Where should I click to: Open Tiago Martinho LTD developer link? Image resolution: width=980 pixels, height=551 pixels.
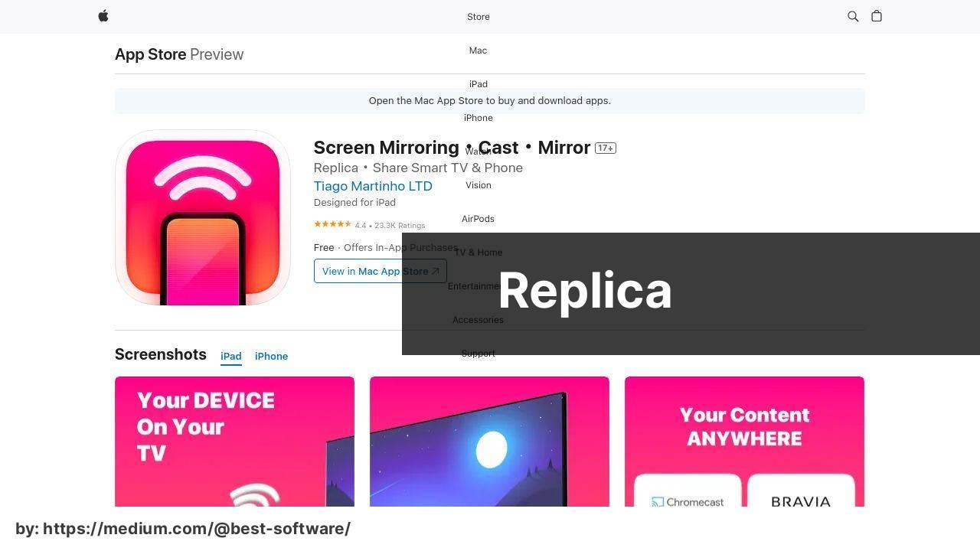point(373,186)
